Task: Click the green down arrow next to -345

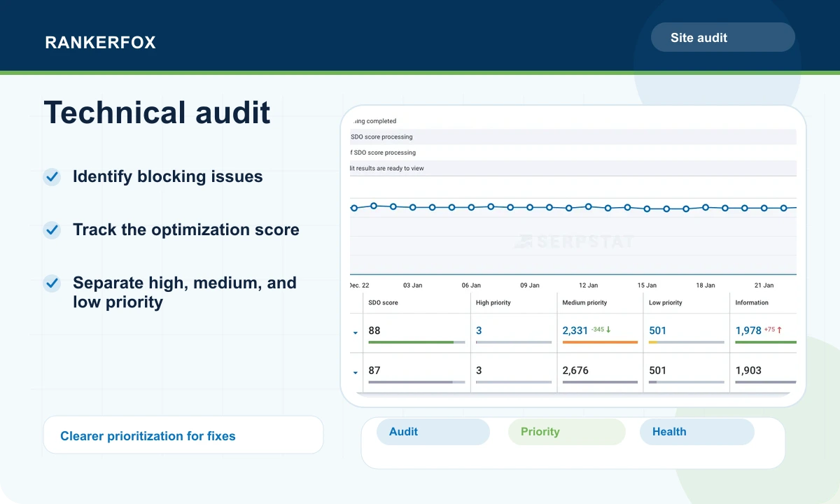Action: (608, 330)
